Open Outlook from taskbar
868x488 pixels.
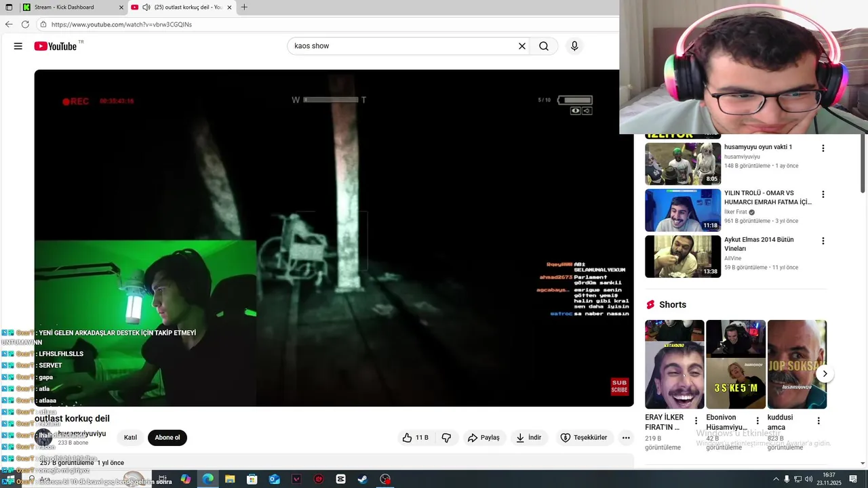274,479
